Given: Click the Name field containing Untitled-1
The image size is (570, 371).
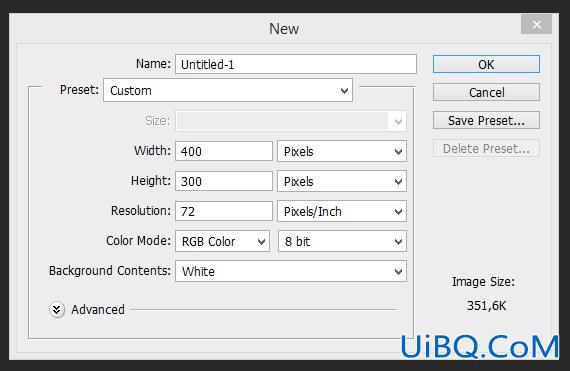Looking at the screenshot, I should click(x=296, y=64).
